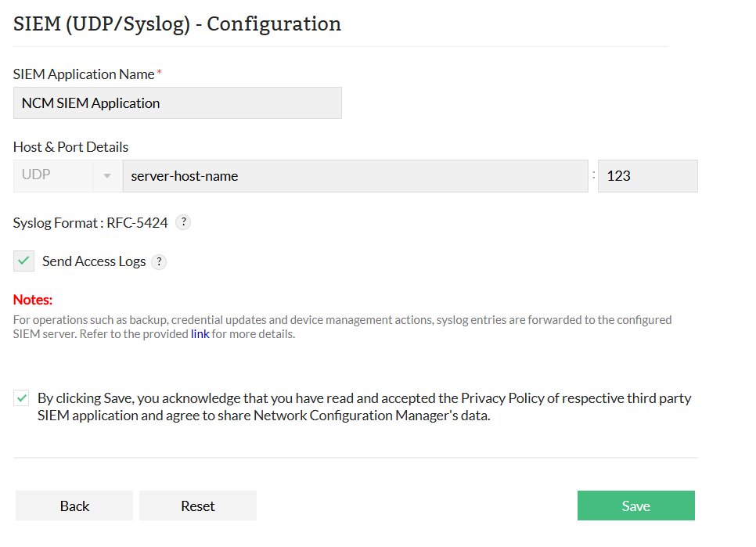Click the 'Host & Port Details' label
The image size is (756, 547).
(70, 147)
